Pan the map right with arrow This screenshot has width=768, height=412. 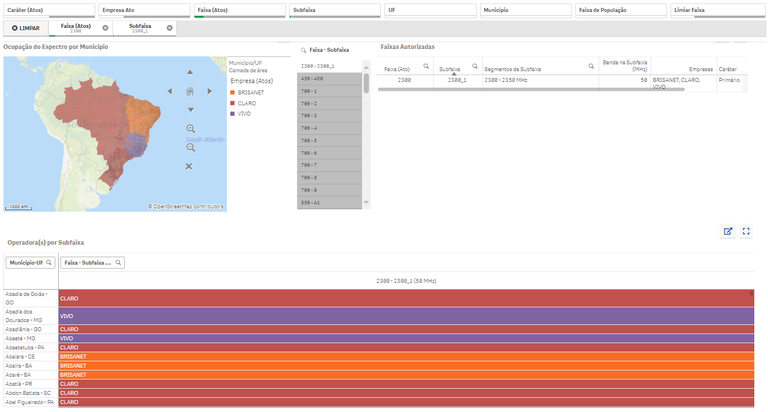pos(207,91)
